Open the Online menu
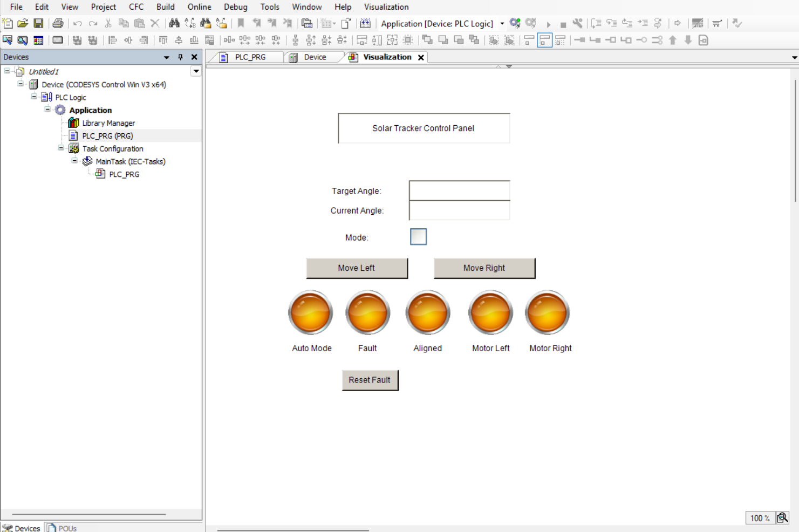 tap(199, 7)
